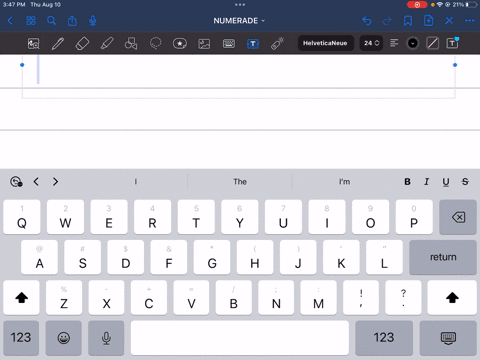Toggle the right shift key

[x=452, y=298]
